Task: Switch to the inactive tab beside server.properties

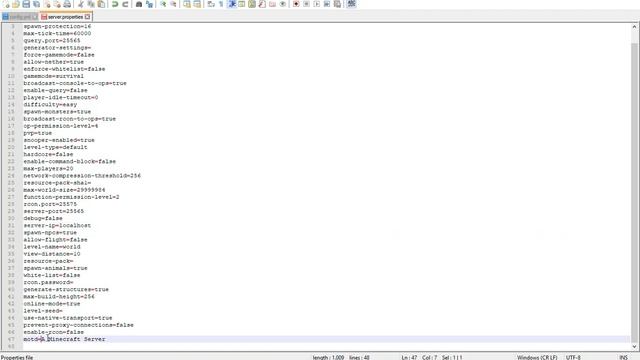Action: 20,17
